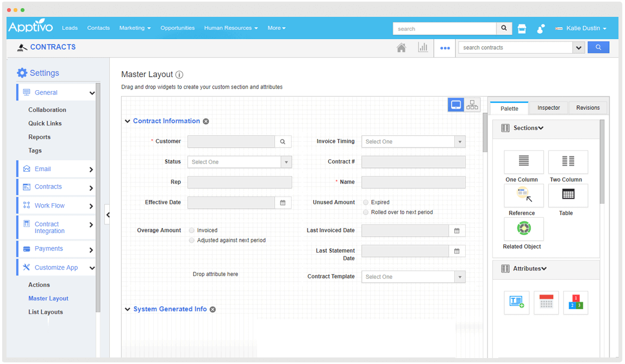
Task: Open the Invoice Timing dropdown
Action: point(413,142)
